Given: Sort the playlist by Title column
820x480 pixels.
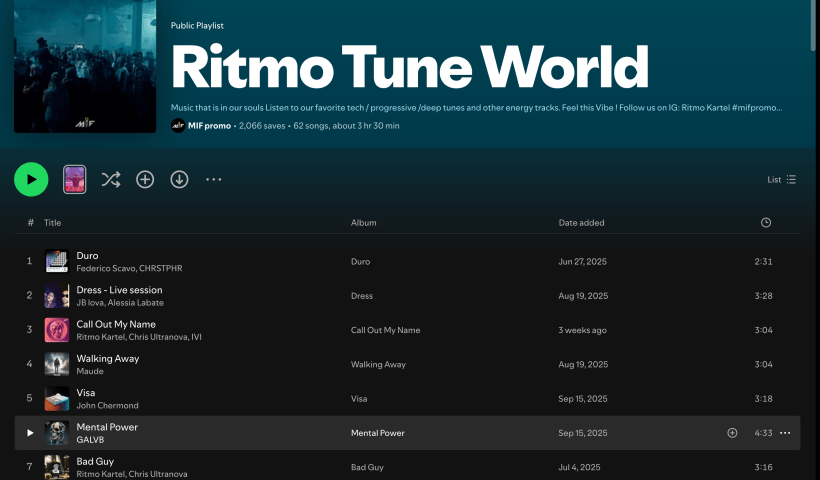Looking at the screenshot, I should [x=52, y=223].
